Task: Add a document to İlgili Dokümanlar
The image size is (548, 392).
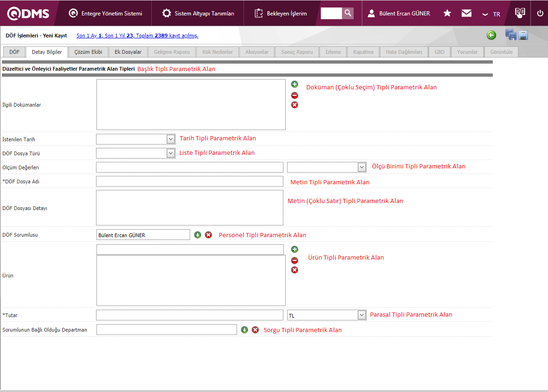Action: (295, 84)
